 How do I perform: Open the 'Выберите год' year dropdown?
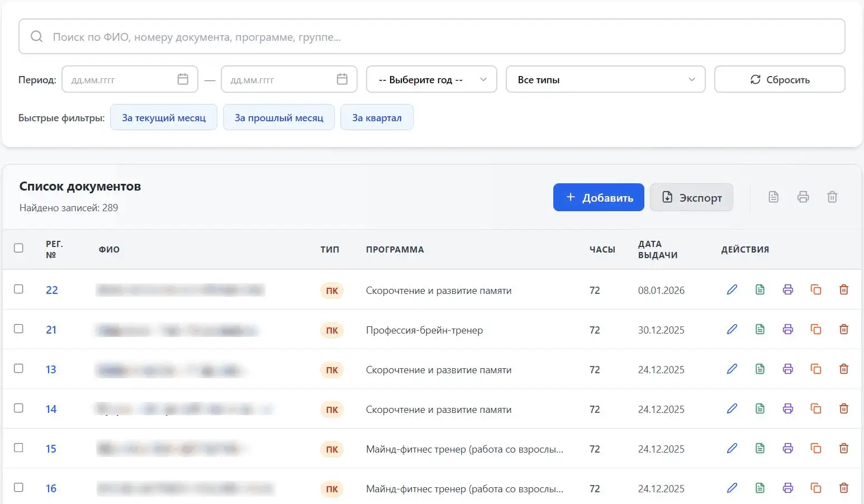point(431,79)
